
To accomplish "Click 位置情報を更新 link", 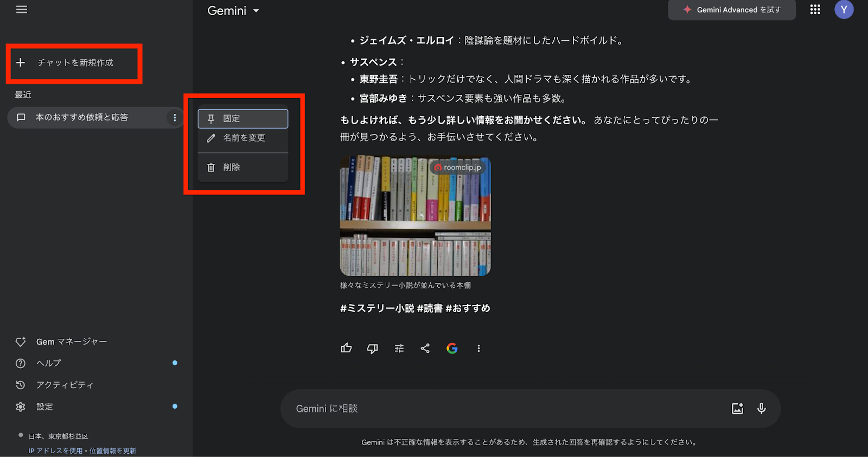I will coord(113,451).
